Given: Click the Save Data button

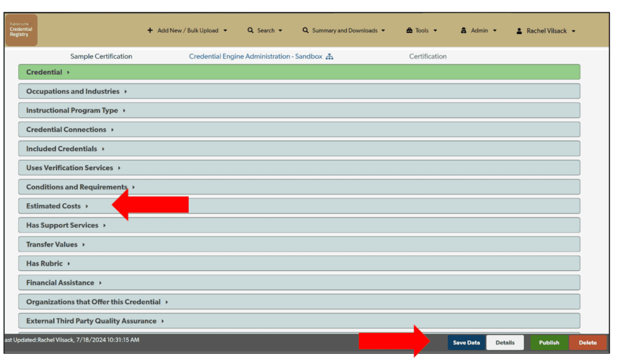Looking at the screenshot, I should pos(466,342).
